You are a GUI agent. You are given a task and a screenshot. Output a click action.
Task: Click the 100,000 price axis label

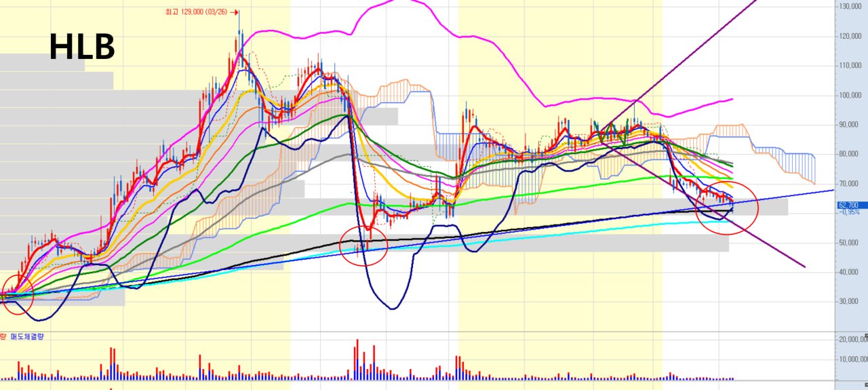(852, 95)
